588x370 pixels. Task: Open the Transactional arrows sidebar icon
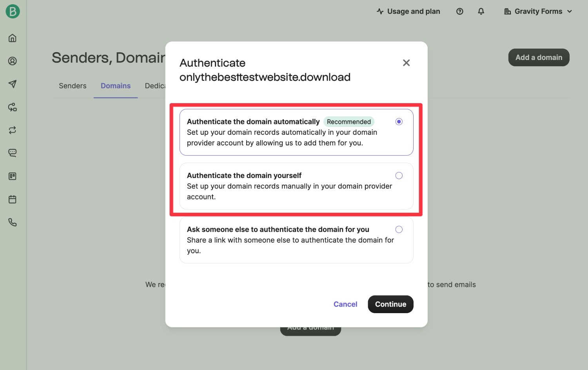13,130
